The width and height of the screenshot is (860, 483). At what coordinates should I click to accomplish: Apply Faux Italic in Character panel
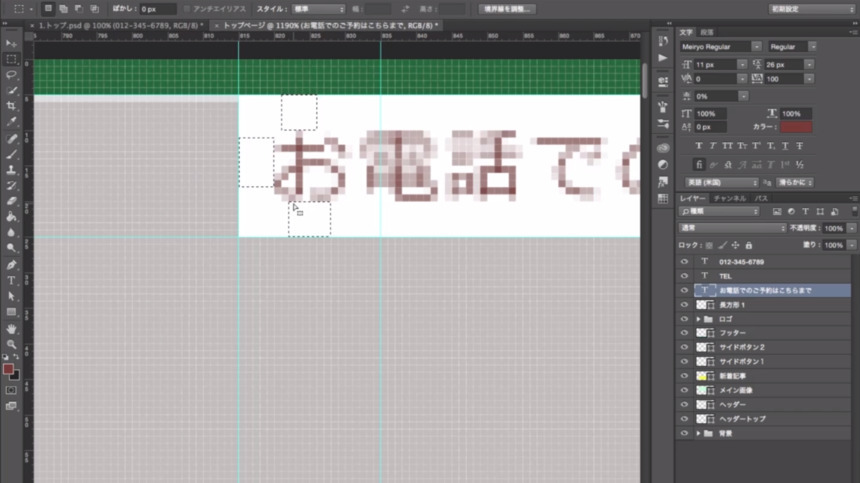(713, 146)
